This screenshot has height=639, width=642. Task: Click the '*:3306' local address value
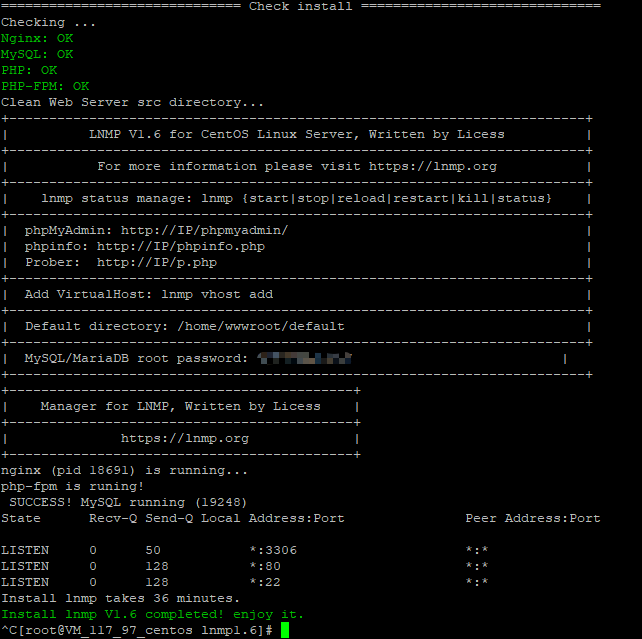[x=273, y=550]
